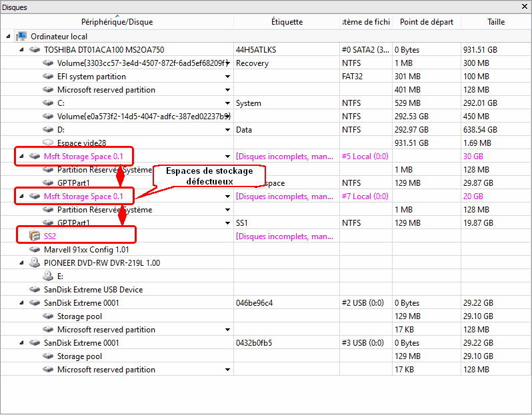Click the Marvell 91xx Config drive icon

pos(35,250)
